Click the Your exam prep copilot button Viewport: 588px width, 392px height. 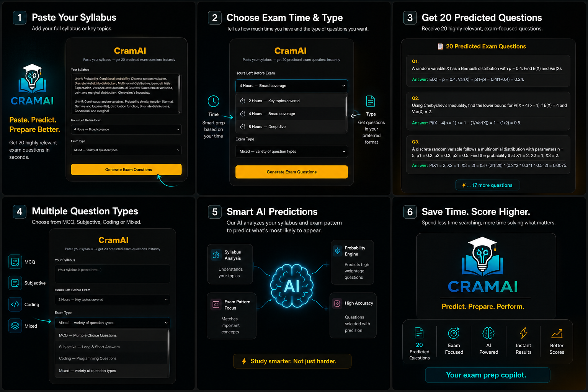[x=487, y=375]
